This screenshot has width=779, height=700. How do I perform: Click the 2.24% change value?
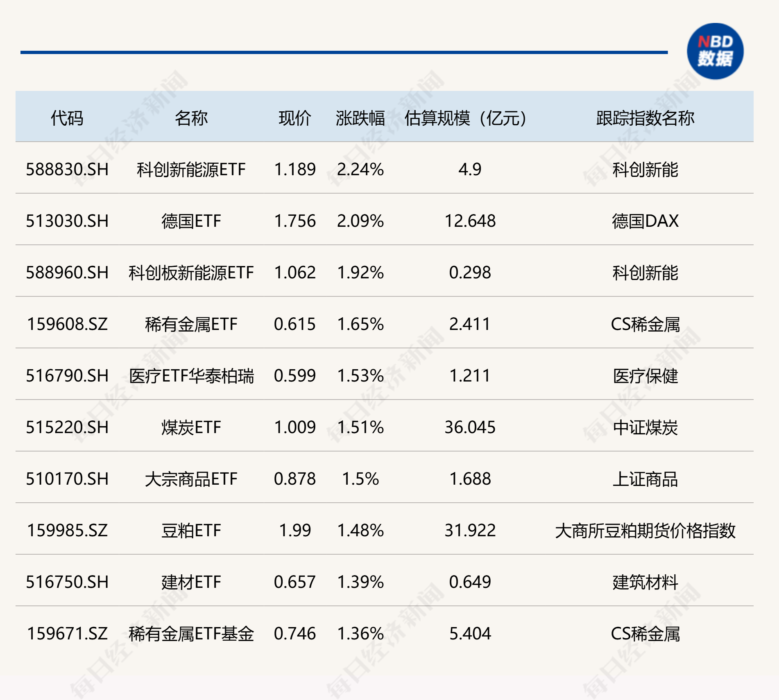click(360, 169)
